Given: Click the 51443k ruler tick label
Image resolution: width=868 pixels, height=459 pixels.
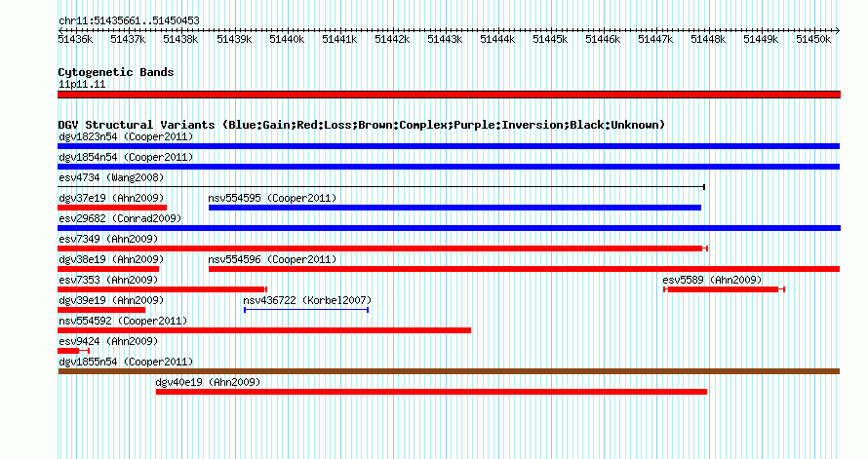Looking at the screenshot, I should 445,39.
